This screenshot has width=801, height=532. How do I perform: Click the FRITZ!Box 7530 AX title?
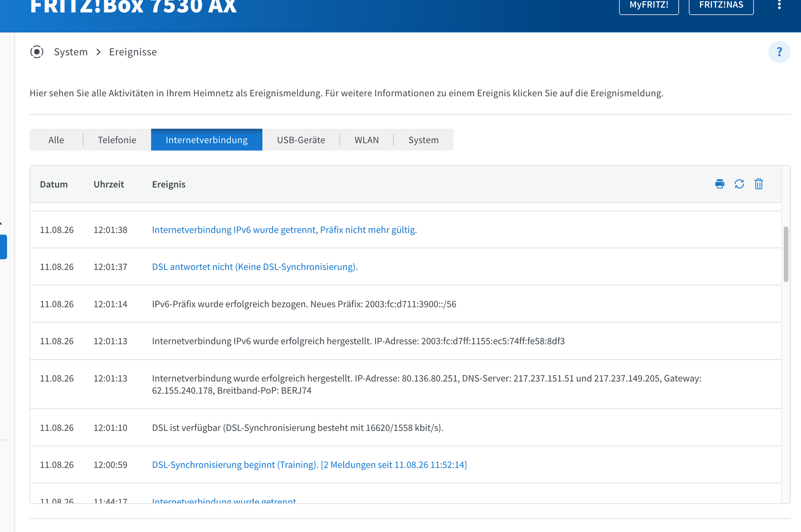click(x=133, y=6)
